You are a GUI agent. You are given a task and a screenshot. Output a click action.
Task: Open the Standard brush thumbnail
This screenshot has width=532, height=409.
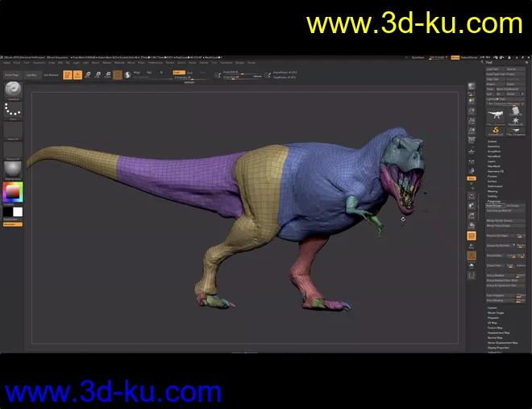12,91
